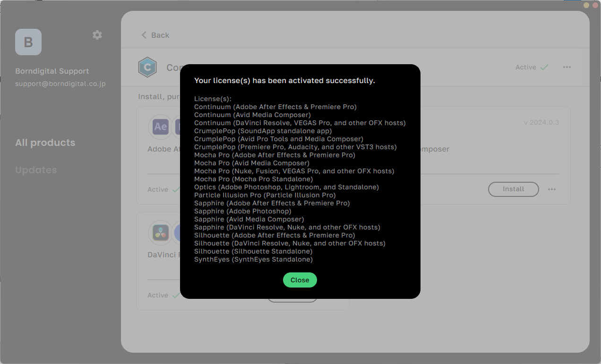This screenshot has height=364, width=601.
Task: Select the Active status in the header
Action: click(532, 68)
